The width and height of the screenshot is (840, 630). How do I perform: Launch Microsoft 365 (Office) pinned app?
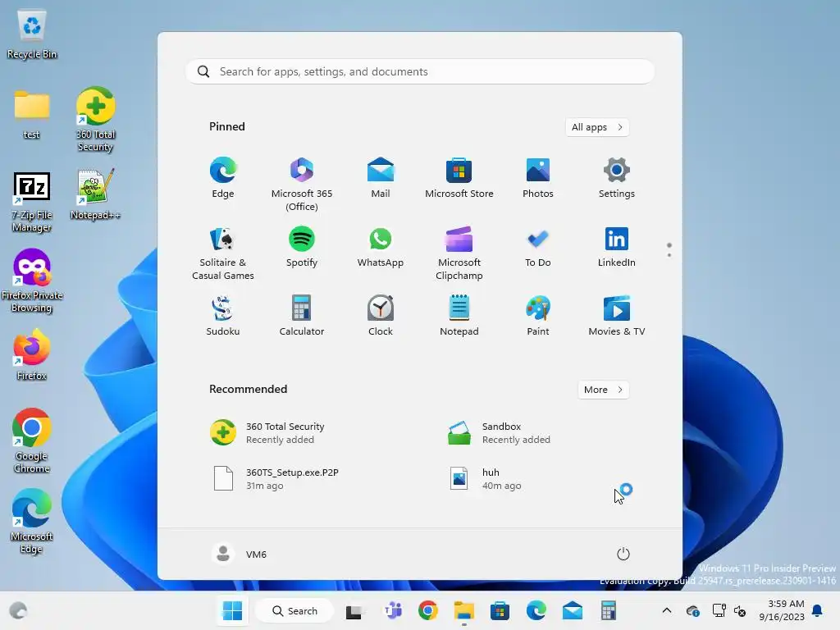pos(302,185)
